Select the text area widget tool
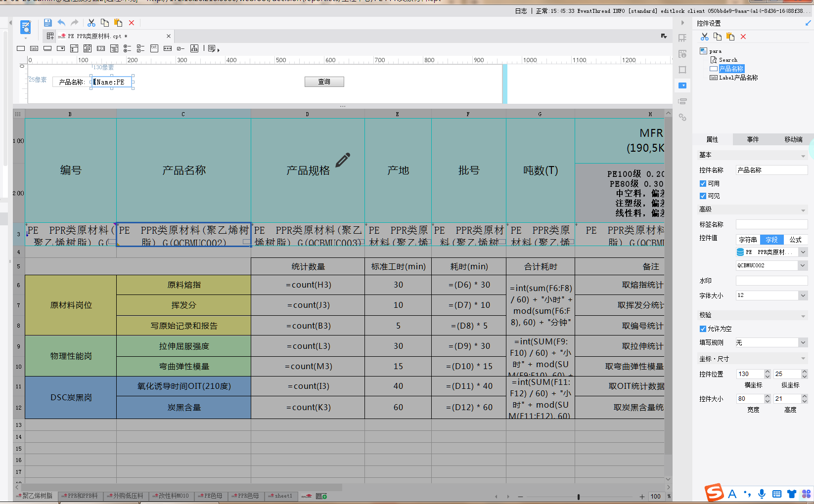Image resolution: width=814 pixels, height=504 pixels. coord(154,48)
